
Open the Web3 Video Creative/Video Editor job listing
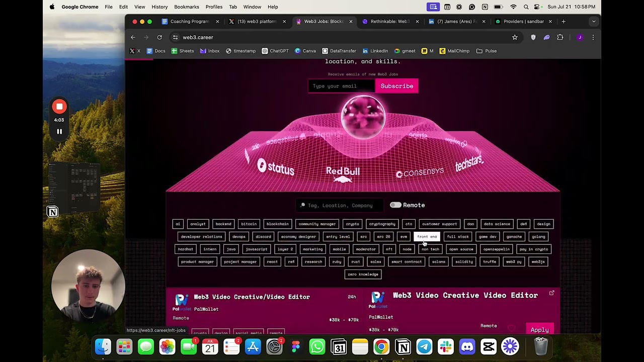click(252, 297)
